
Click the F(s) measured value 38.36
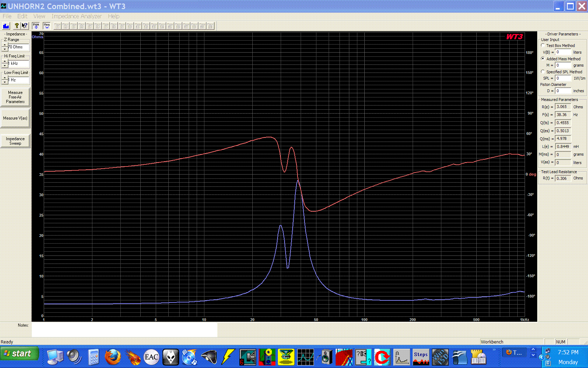click(563, 115)
